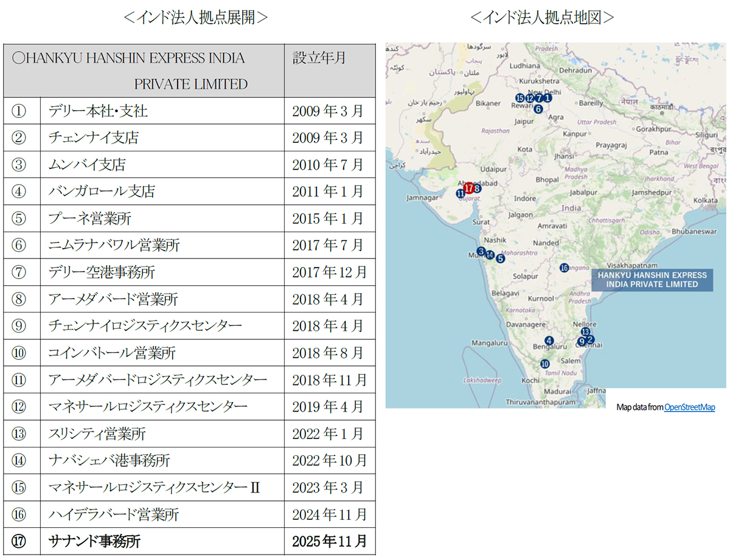Click map marker 13 below Nellore
The image size is (730, 560).
click(x=585, y=332)
